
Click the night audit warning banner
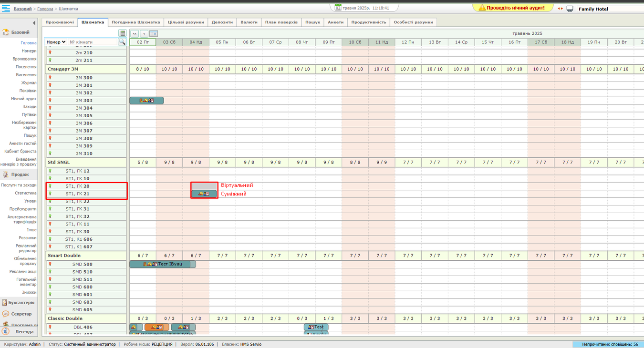tap(512, 8)
